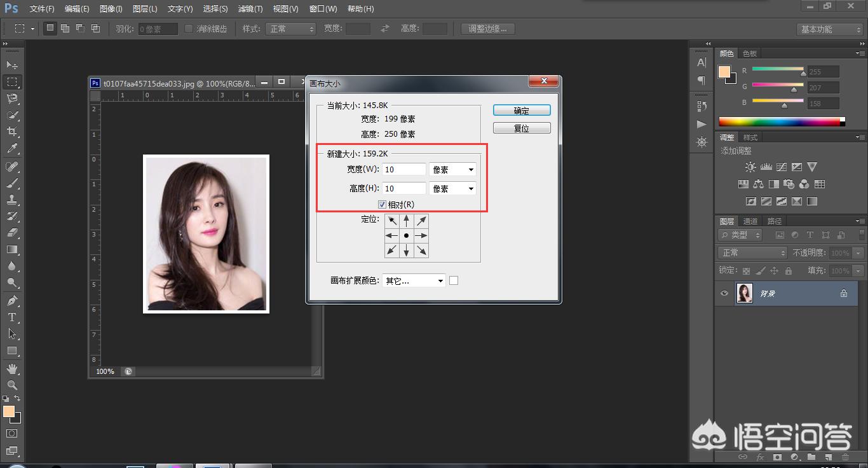Uncheck the 相对(R) checkbox

click(382, 204)
